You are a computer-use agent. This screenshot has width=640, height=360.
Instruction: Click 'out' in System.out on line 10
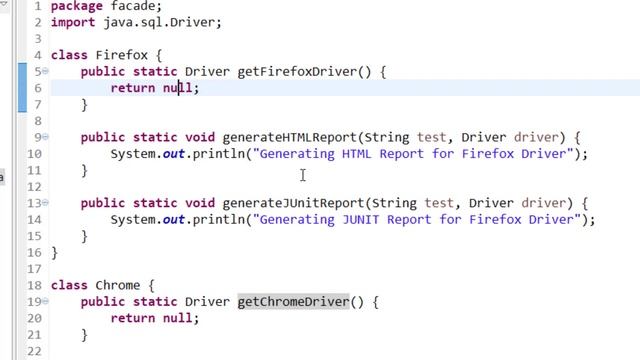(173, 154)
